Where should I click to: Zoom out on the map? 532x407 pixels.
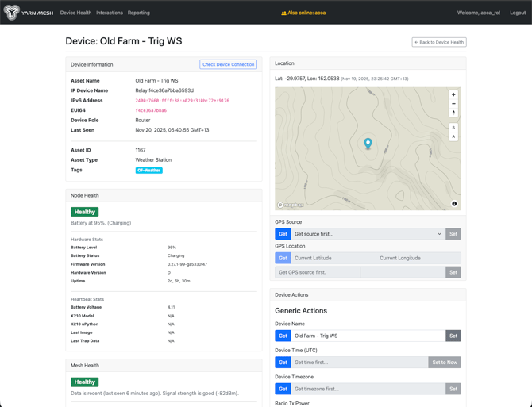point(453,103)
